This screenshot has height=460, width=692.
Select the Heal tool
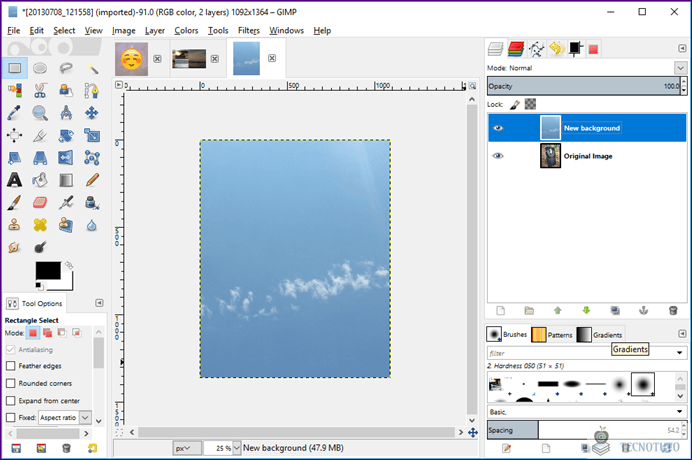tap(40, 225)
